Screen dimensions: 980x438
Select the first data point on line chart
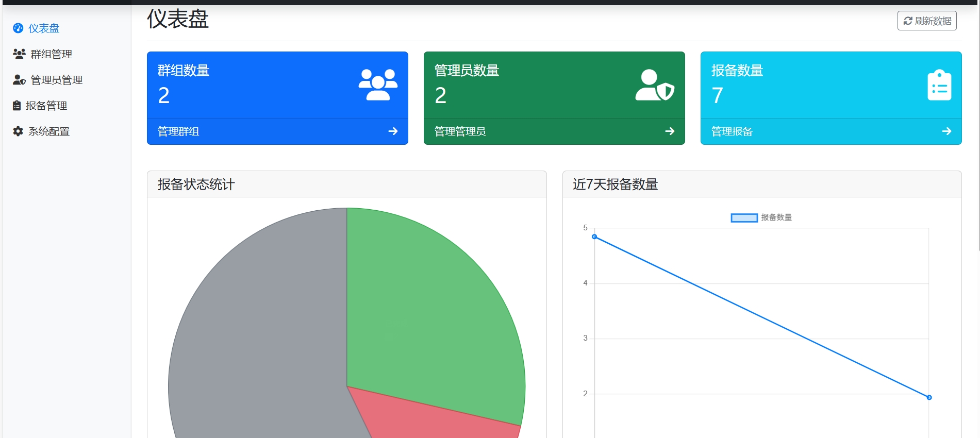coord(594,237)
